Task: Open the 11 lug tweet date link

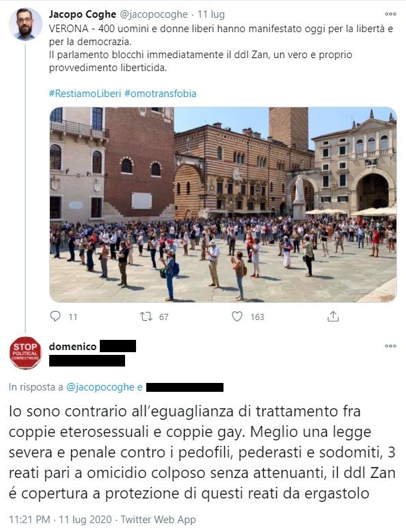Action: pos(211,14)
